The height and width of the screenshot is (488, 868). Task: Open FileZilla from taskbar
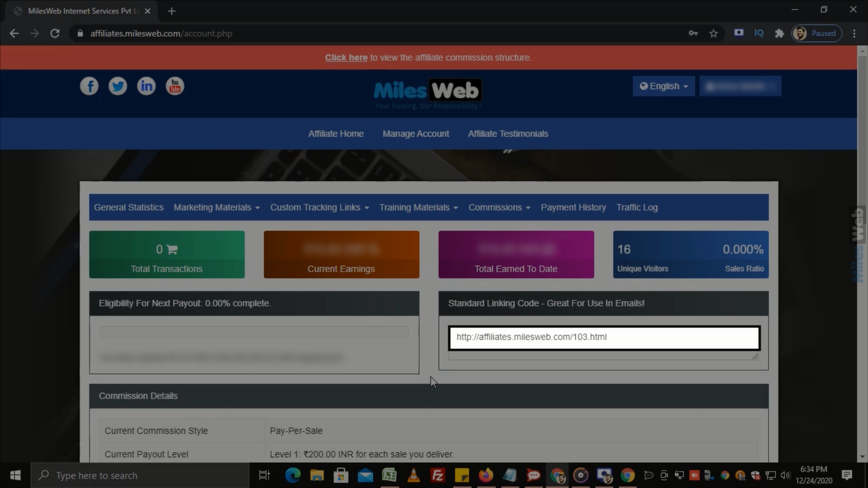(437, 475)
